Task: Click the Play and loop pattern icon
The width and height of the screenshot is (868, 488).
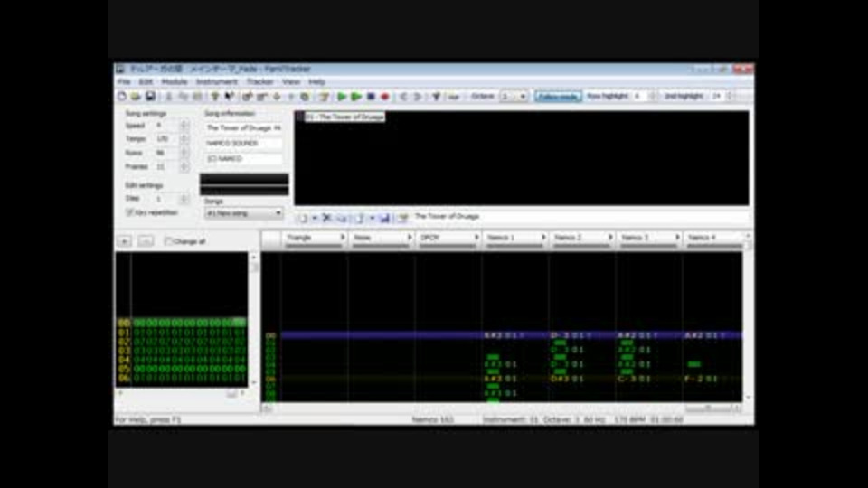Action: click(356, 97)
